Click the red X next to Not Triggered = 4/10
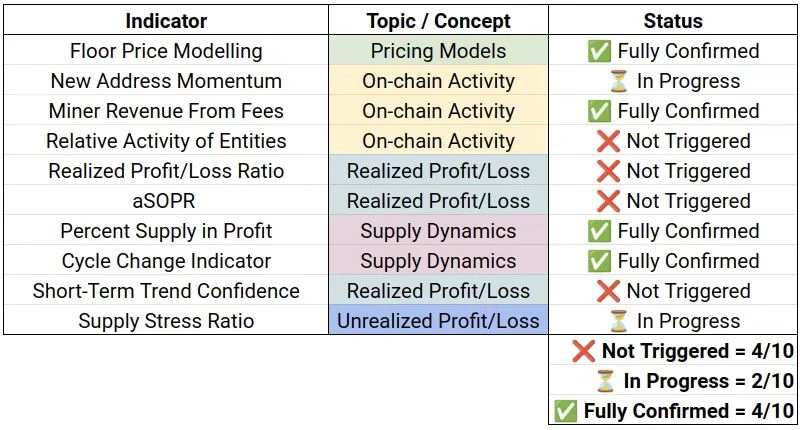 pyautogui.click(x=583, y=351)
